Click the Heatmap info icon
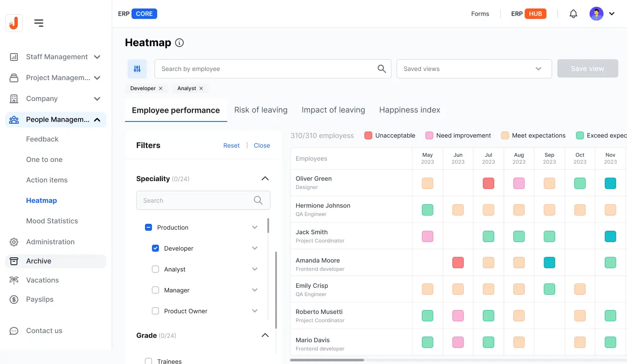 point(179,43)
